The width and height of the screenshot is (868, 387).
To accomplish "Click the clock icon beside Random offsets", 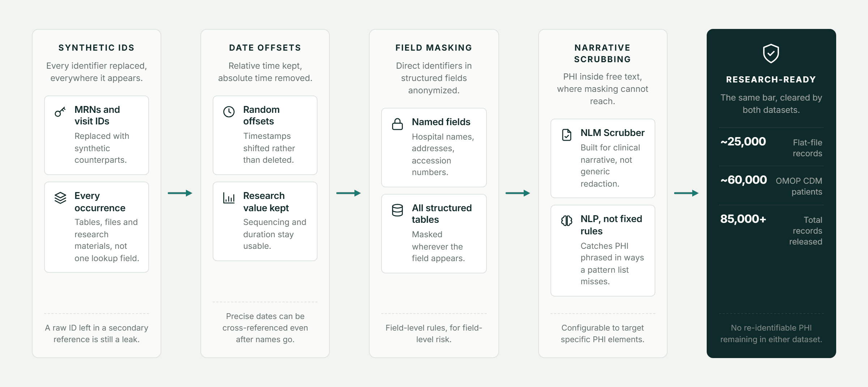I will pos(229,111).
